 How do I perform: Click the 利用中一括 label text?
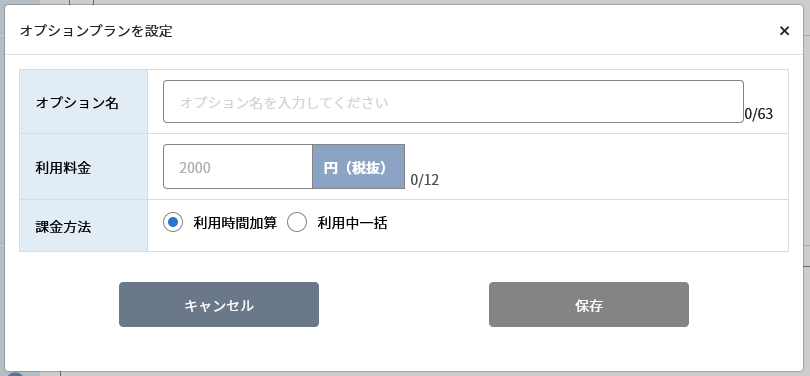click(x=352, y=223)
